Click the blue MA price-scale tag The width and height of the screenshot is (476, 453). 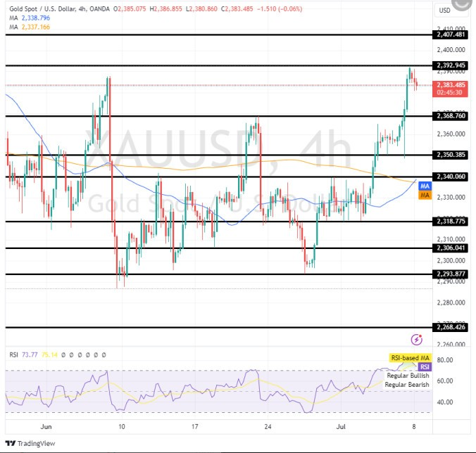tap(425, 186)
